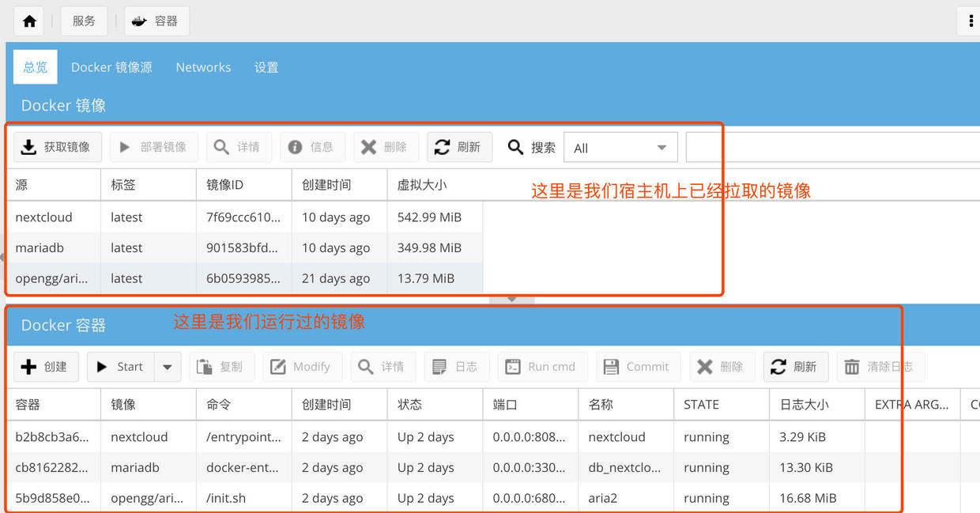Viewport: 980px width, 513px height.
Task: Open the 日志 logs viewer
Action: coord(441,366)
